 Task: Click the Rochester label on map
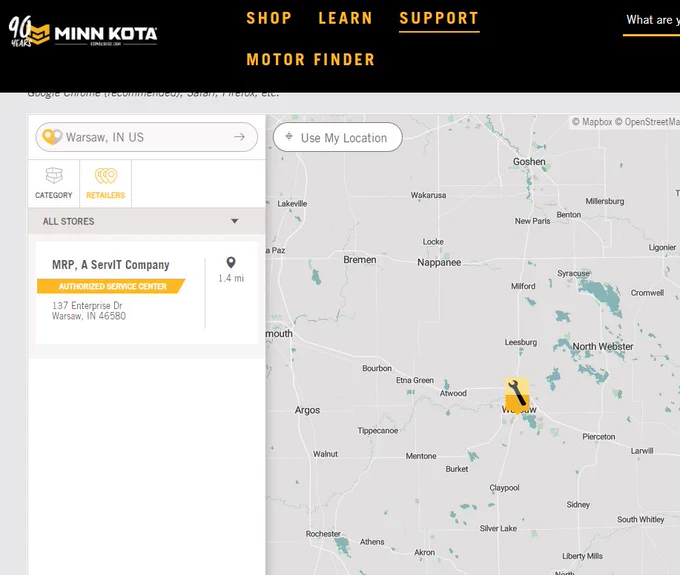(323, 534)
